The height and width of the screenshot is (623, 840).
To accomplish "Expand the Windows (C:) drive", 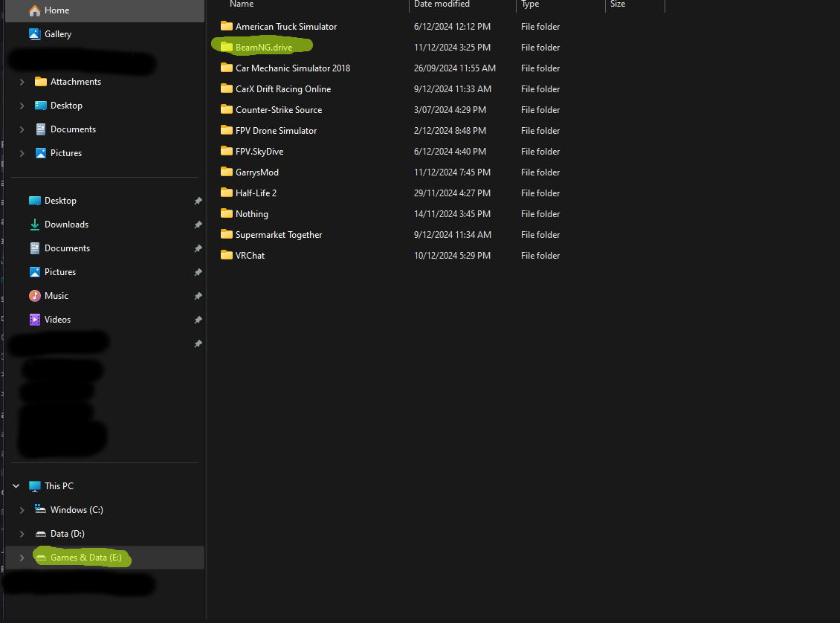I will point(22,510).
